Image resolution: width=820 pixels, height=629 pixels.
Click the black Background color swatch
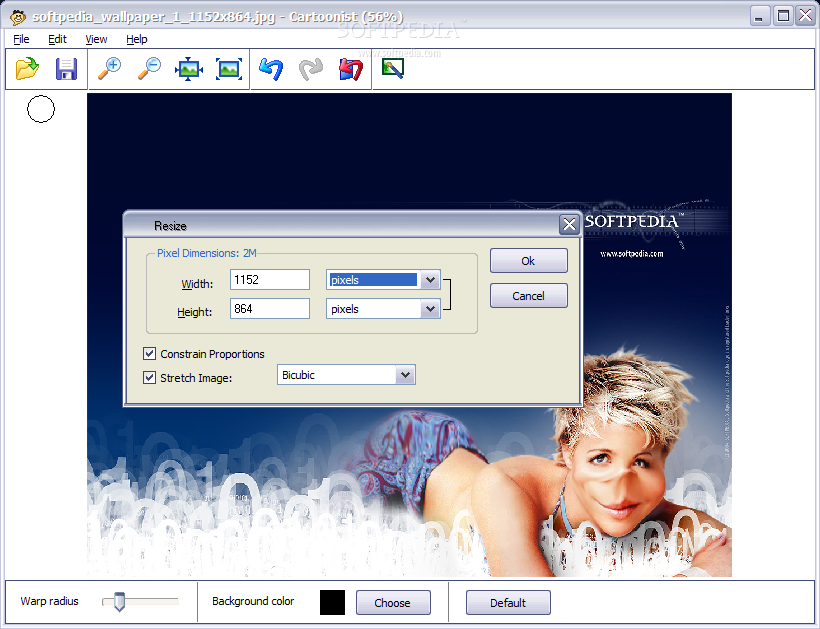pos(333,602)
